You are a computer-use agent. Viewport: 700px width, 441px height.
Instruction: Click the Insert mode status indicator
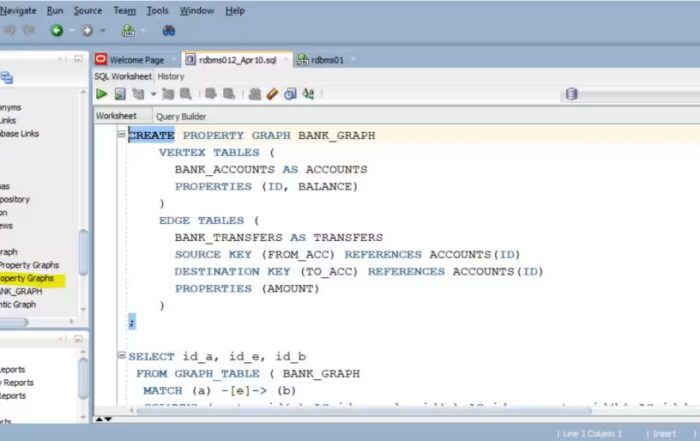[664, 433]
